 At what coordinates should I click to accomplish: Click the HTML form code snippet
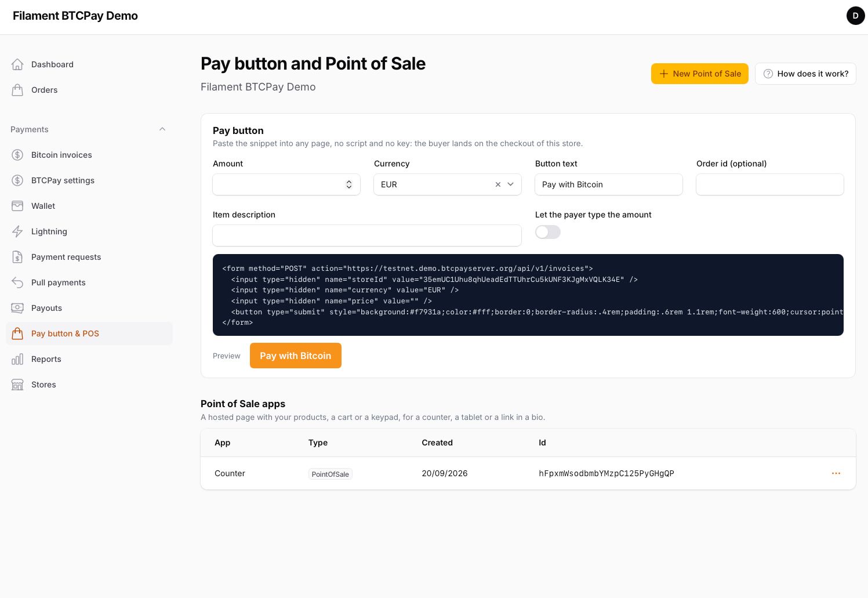point(528,295)
